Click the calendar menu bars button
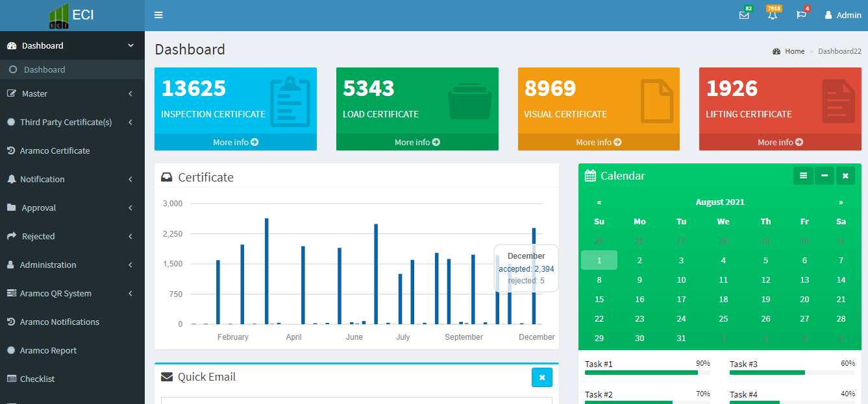This screenshot has height=404, width=868. tap(803, 176)
